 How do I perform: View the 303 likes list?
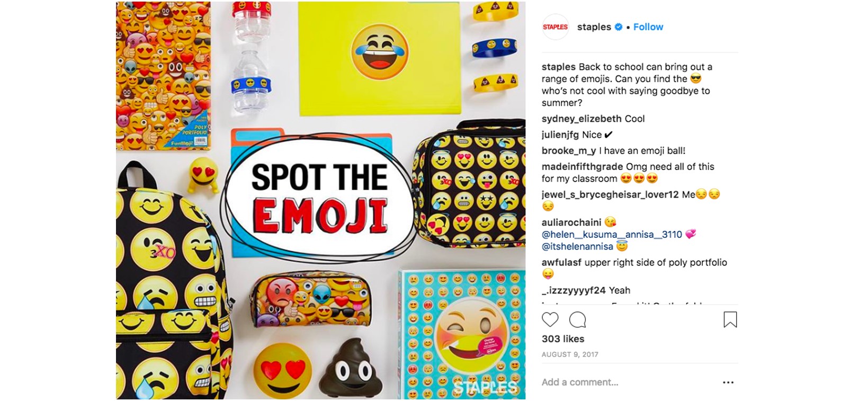pos(563,339)
